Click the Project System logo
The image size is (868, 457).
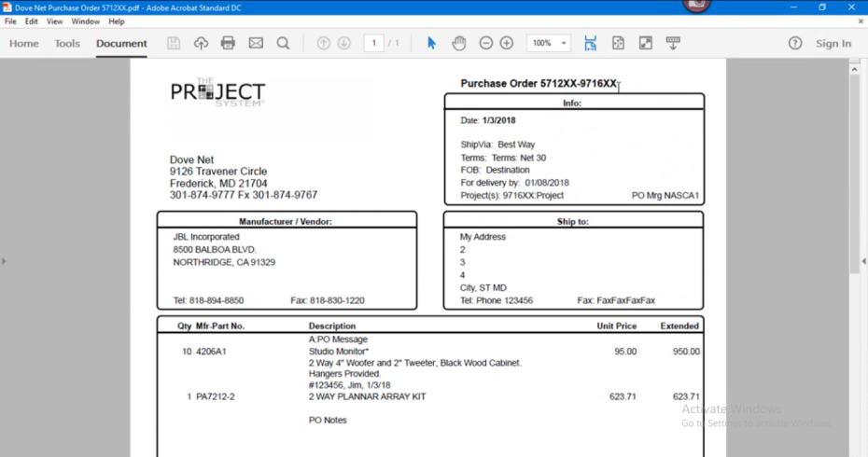pyautogui.click(x=217, y=91)
